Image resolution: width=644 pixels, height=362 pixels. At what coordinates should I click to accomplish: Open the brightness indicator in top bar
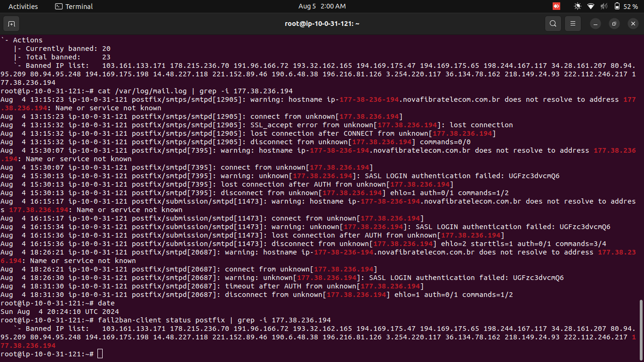click(578, 6)
